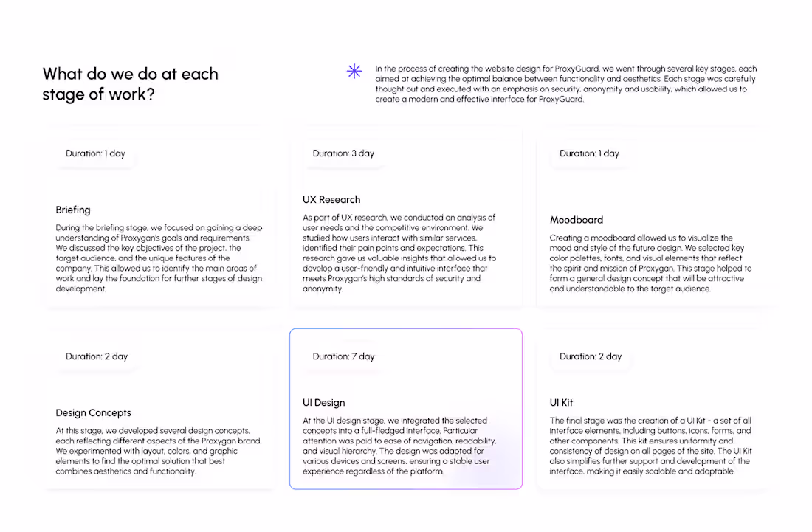Click the UI Design description text
This screenshot has width=812, height=532.
pyautogui.click(x=399, y=446)
